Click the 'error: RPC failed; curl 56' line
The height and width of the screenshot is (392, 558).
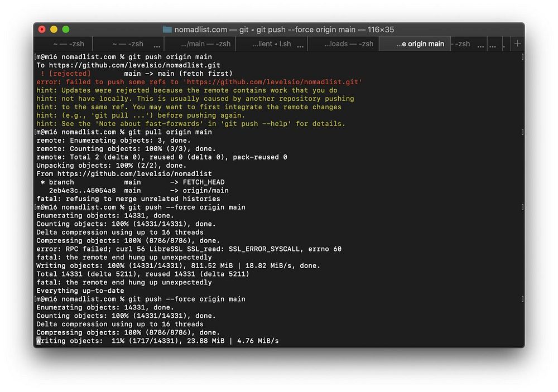[x=189, y=249]
